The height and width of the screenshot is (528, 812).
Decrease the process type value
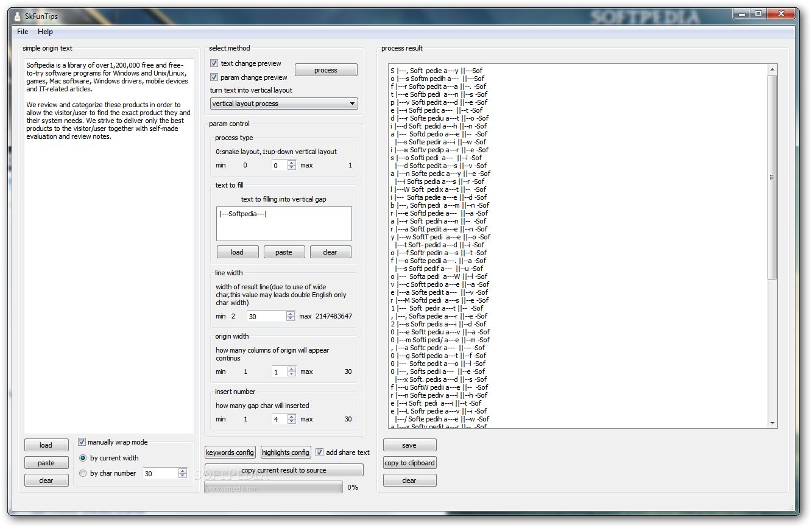pyautogui.click(x=292, y=168)
